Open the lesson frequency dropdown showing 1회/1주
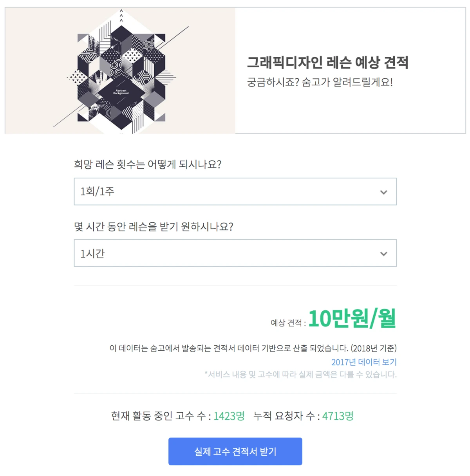 (x=235, y=191)
